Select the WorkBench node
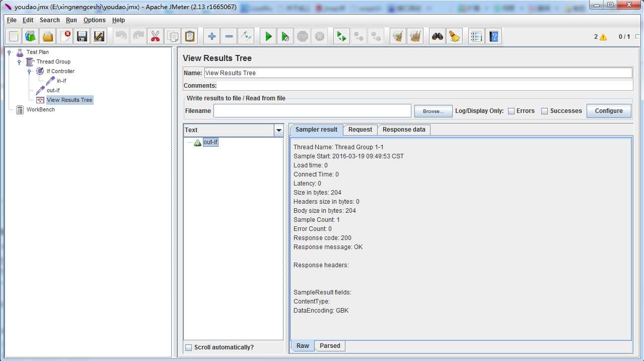 [x=41, y=109]
